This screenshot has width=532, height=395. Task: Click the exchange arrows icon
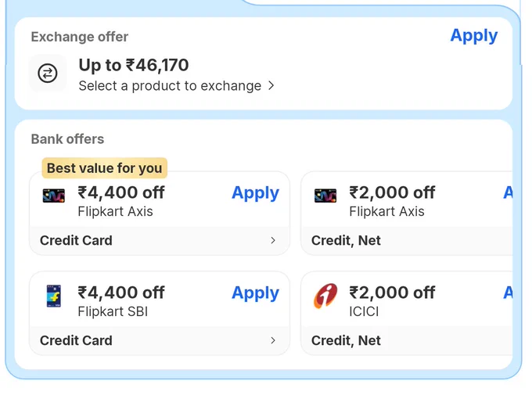[48, 73]
